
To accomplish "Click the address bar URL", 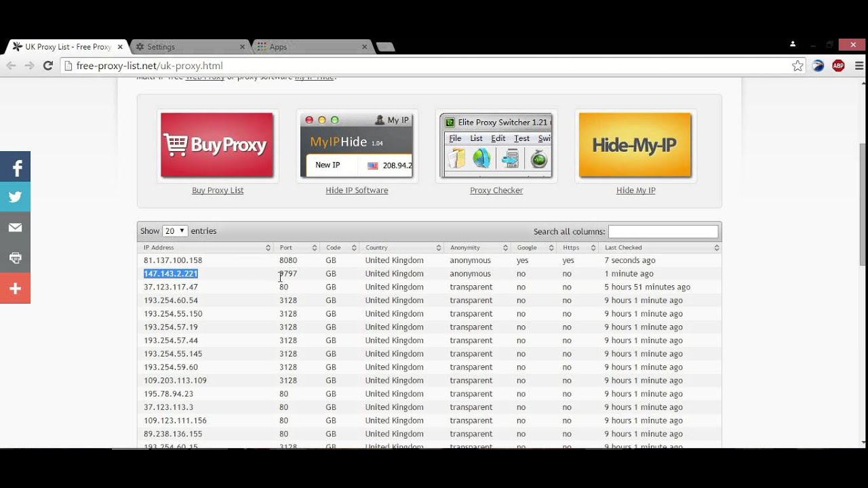I will pyautogui.click(x=149, y=66).
